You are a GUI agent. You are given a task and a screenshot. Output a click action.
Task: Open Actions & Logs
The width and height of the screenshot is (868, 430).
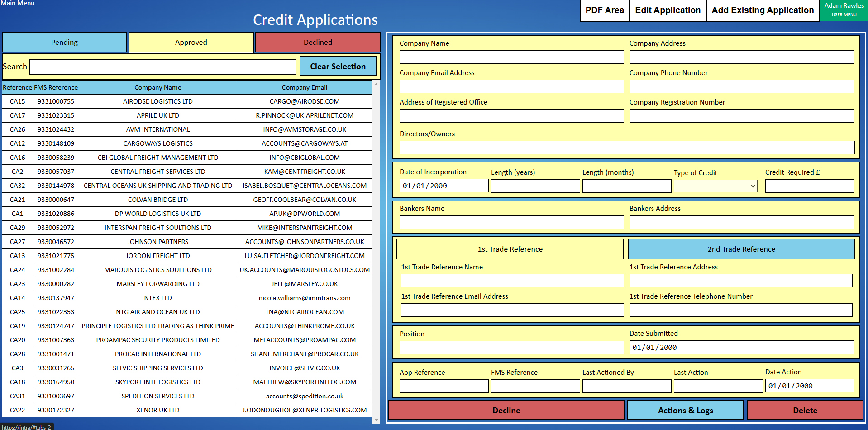[685, 410]
